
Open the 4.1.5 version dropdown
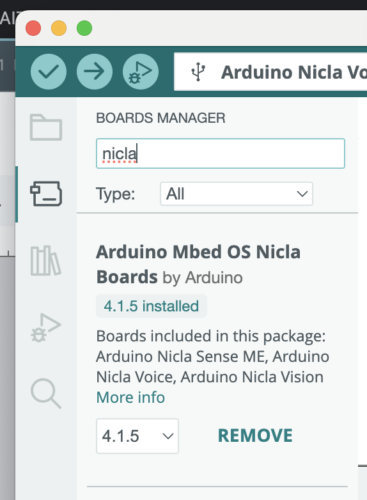click(137, 436)
